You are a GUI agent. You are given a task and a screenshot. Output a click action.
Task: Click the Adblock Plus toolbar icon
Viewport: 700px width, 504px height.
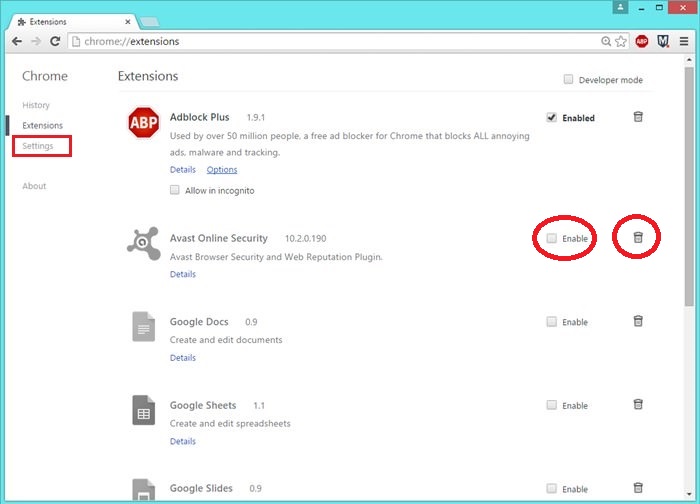click(x=642, y=42)
